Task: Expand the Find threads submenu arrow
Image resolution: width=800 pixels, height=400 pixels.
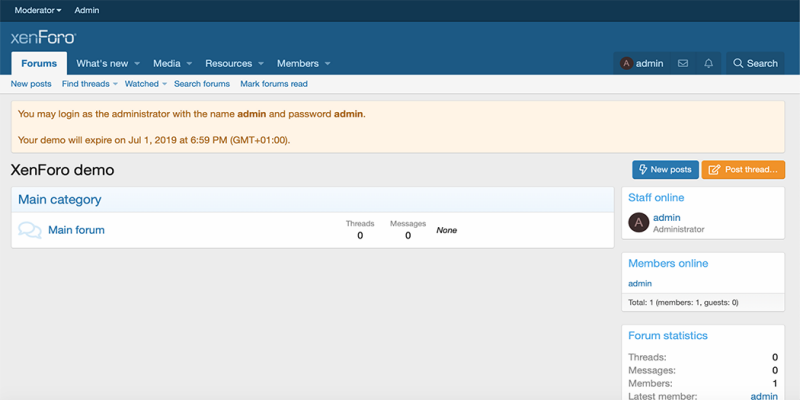Action: click(x=115, y=84)
